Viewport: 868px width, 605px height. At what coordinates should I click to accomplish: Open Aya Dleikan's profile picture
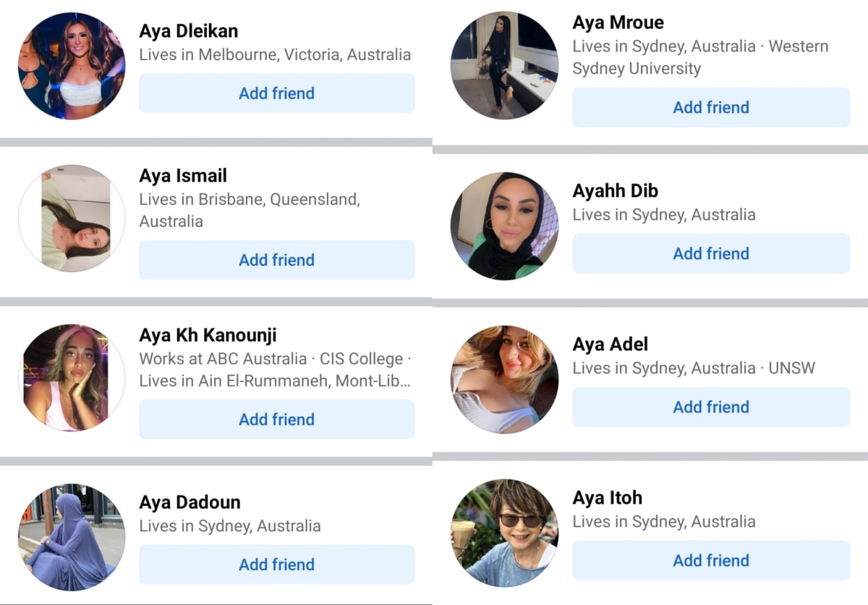coord(72,66)
